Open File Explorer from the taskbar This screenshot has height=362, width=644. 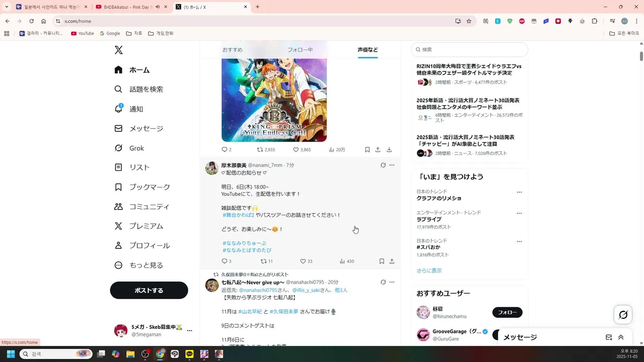pyautogui.click(x=130, y=354)
